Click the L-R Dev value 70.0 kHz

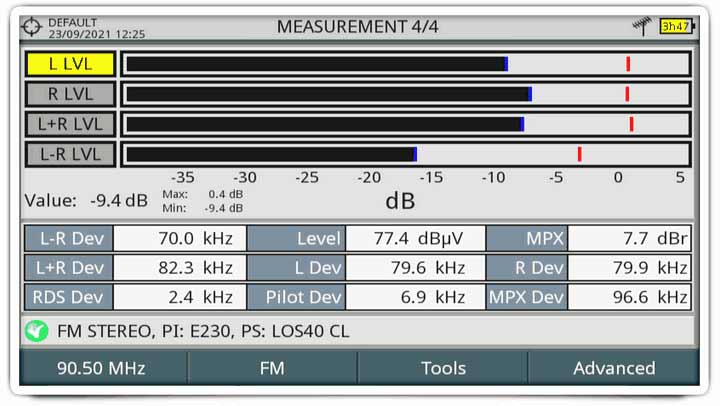click(179, 239)
